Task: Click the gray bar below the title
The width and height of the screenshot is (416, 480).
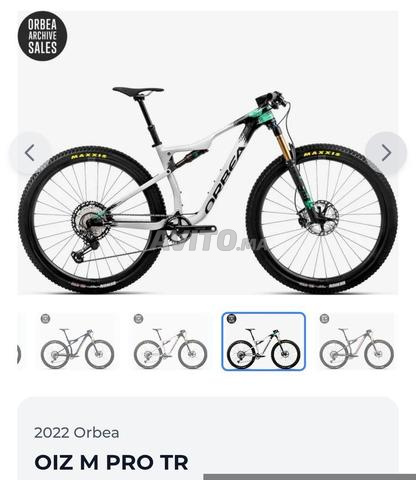Action: pos(310,477)
